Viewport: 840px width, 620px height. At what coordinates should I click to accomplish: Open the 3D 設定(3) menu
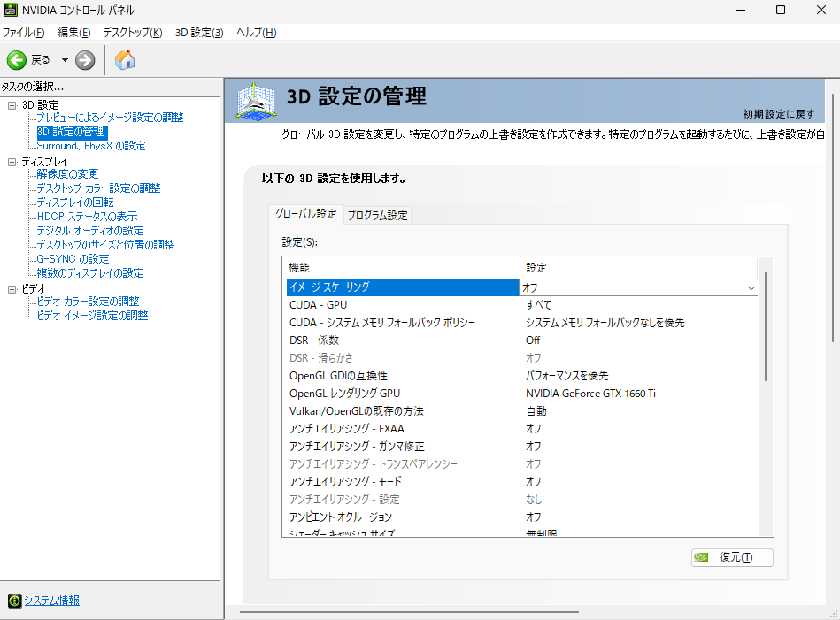coord(199,33)
